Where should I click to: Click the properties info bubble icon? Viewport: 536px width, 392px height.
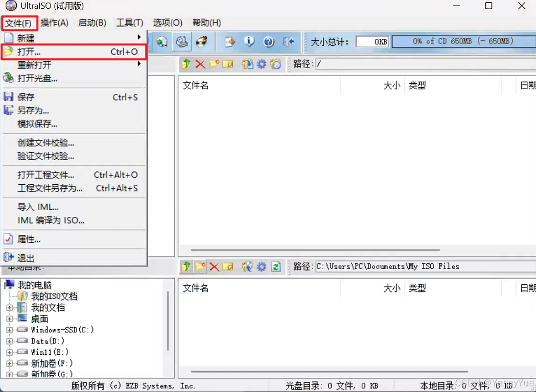[249, 42]
